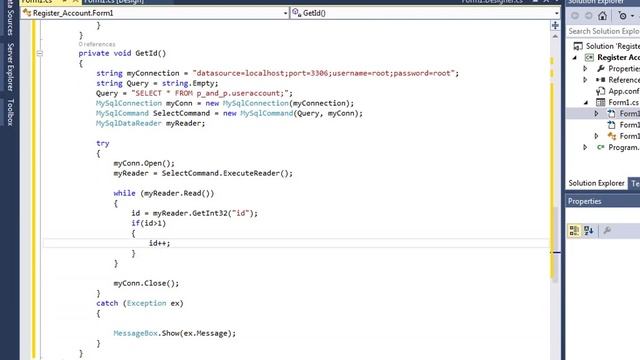Click the Home icon in Solution Explorer
Viewport: 640px width, 360px height.
[x=602, y=16]
